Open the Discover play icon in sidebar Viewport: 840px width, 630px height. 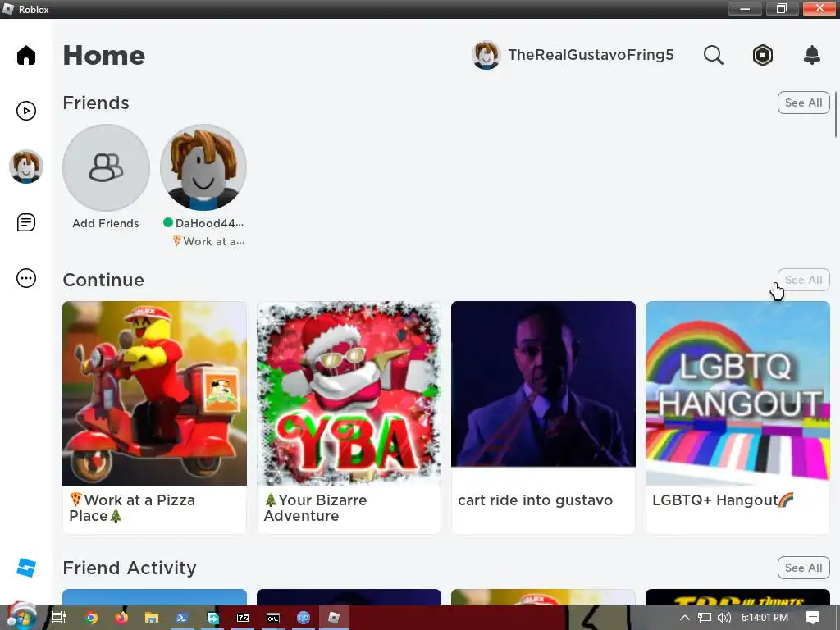[25, 111]
